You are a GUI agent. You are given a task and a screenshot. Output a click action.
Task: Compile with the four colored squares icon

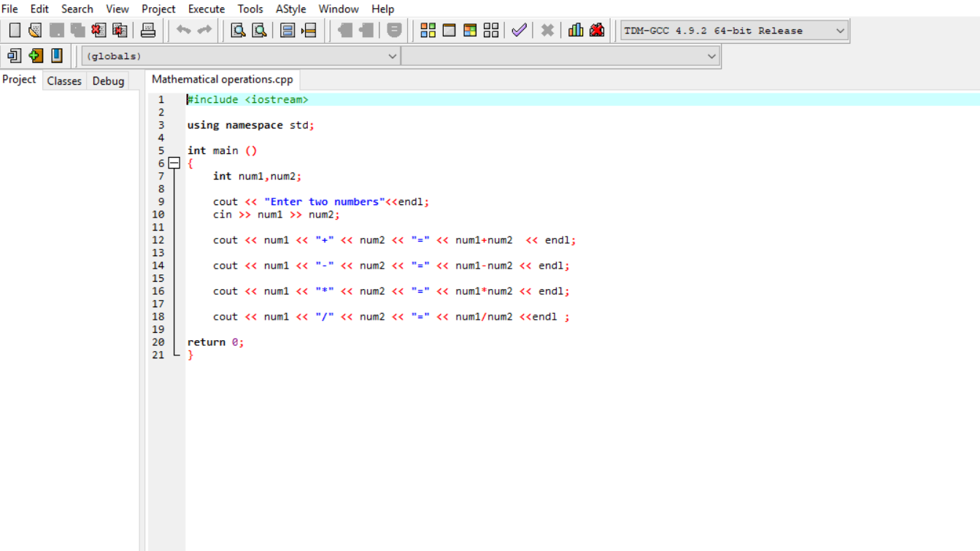(x=428, y=30)
